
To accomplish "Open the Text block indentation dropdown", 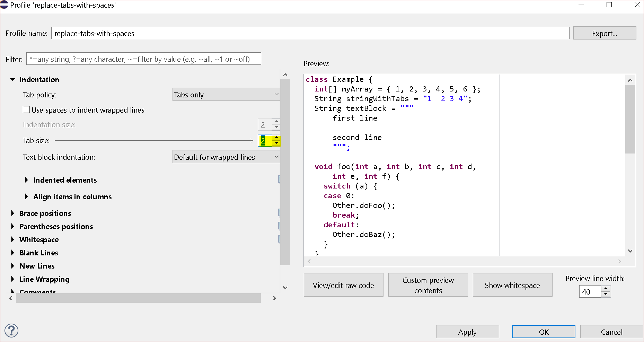I will pyautogui.click(x=226, y=157).
